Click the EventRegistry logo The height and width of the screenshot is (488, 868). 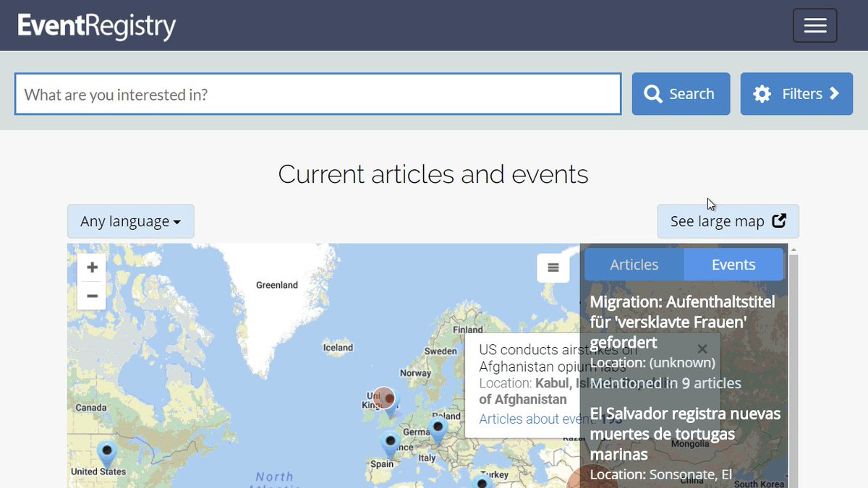point(97,26)
